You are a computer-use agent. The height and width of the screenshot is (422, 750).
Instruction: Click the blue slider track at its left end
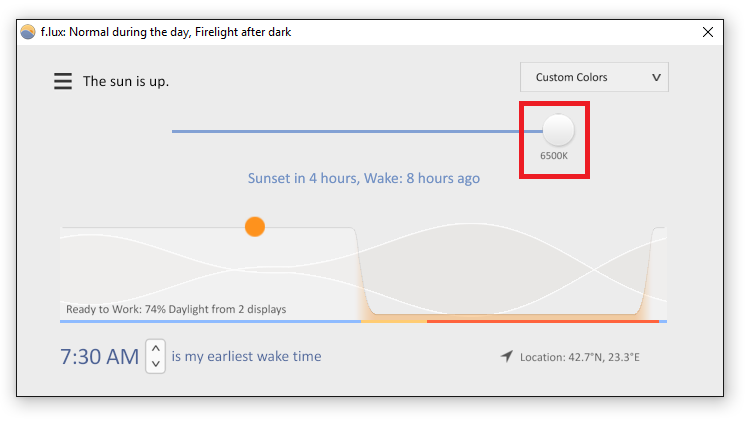pos(176,131)
